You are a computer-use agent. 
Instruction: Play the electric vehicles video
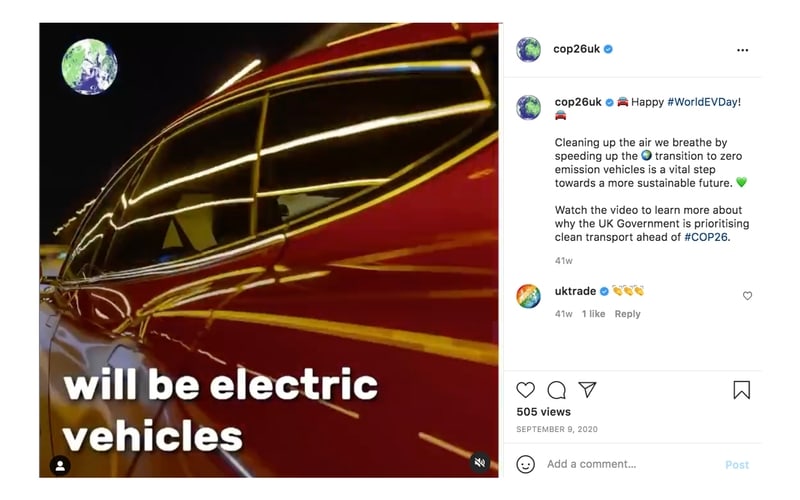click(x=269, y=250)
